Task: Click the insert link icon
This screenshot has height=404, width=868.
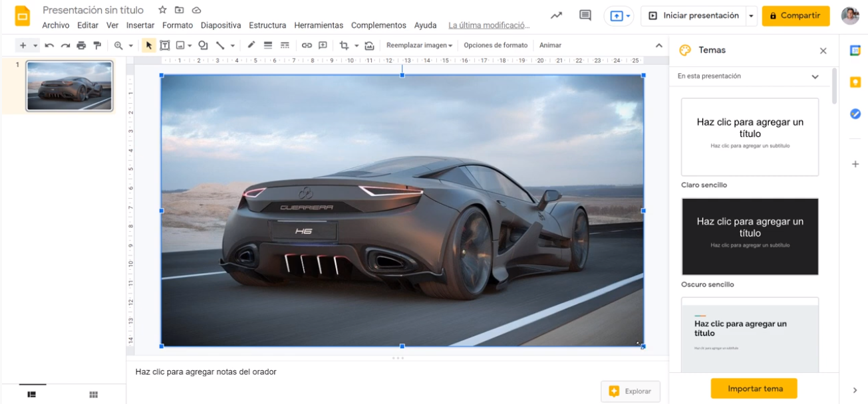Action: coord(307,45)
